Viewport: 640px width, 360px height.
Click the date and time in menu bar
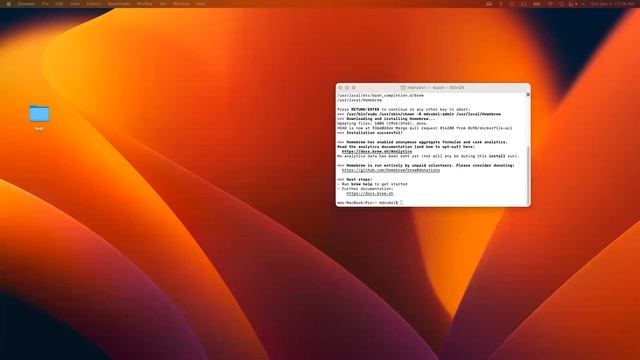(x=612, y=4)
